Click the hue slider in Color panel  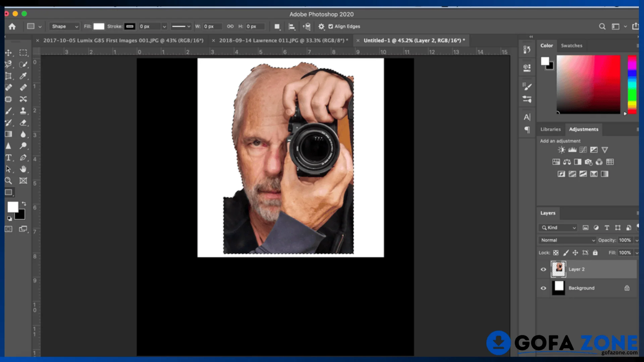pyautogui.click(x=632, y=84)
